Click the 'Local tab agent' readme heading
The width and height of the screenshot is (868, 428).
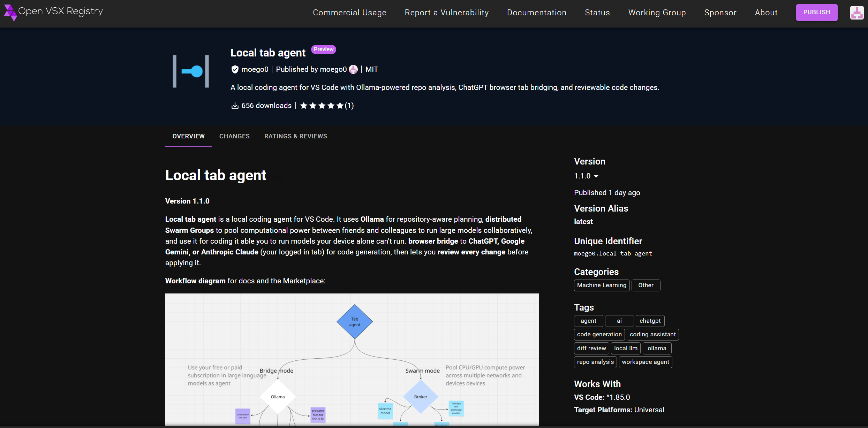216,175
